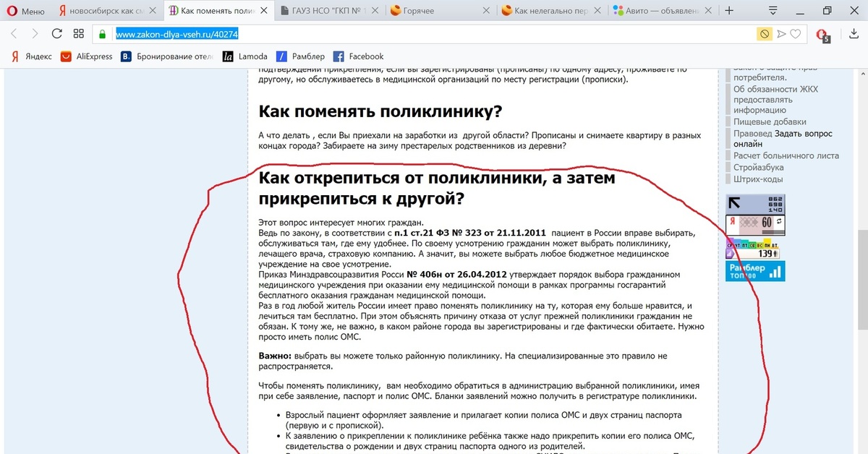Screen dimensions: 868x454
Task: Close the Авито tab
Action: coord(707,12)
